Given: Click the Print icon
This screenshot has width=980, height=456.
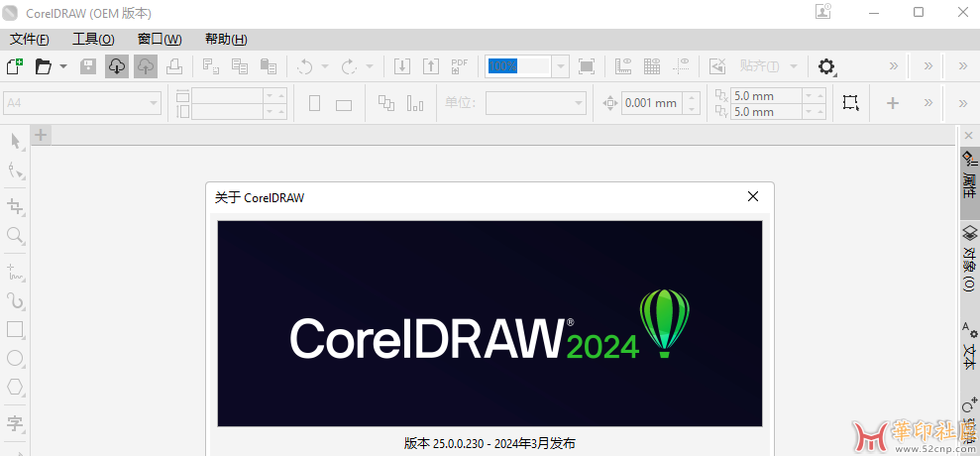Looking at the screenshot, I should [x=174, y=66].
